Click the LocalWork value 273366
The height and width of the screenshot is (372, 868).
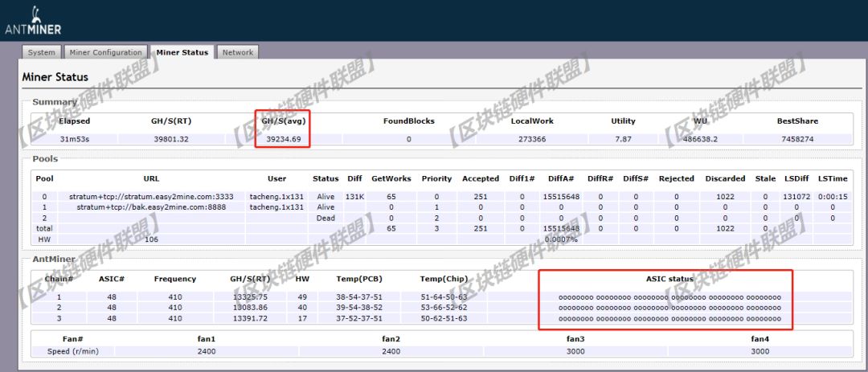(532, 139)
